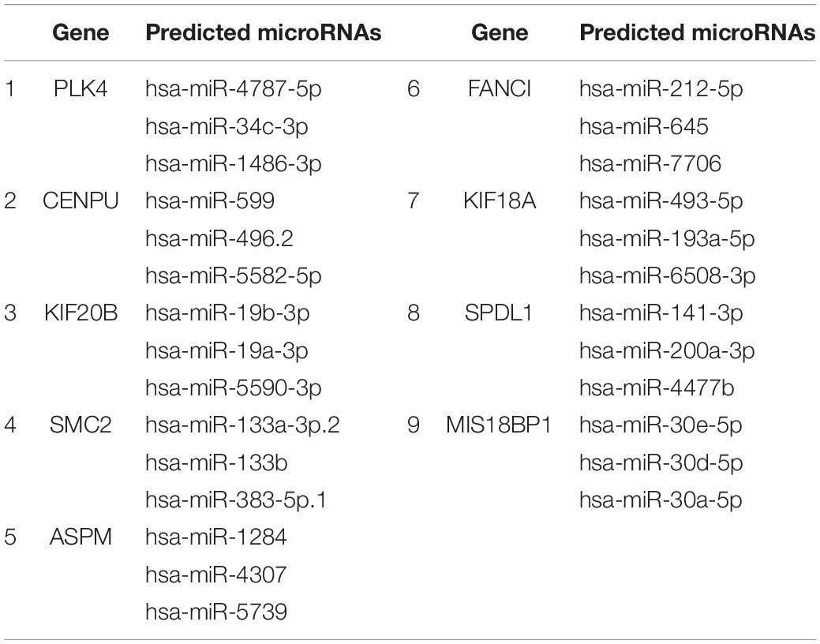Click the CENPU gene name

coord(81,201)
